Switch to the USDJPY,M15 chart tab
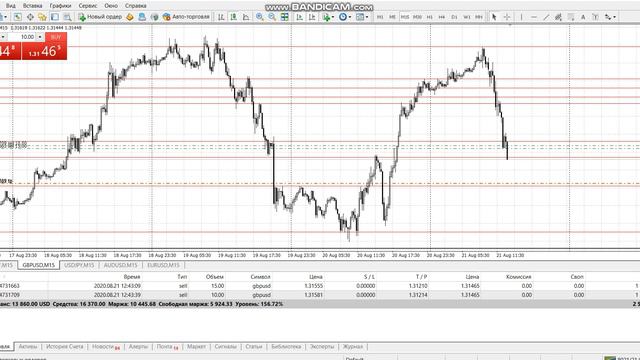 pyautogui.click(x=79, y=265)
